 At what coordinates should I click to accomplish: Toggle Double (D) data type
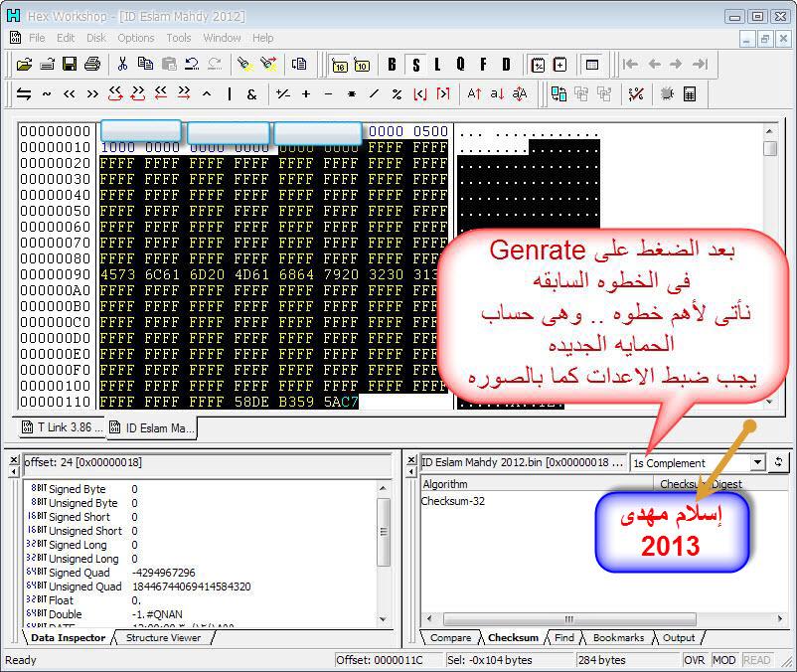point(506,65)
